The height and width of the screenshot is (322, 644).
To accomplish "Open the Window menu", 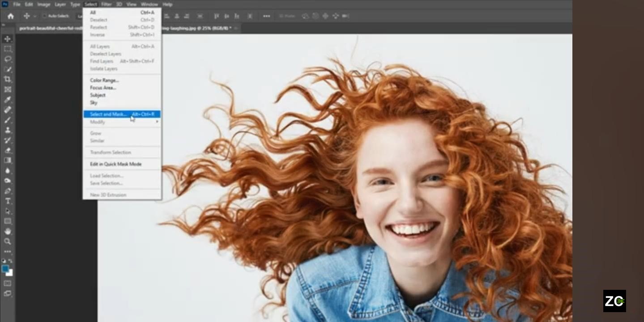I will pos(149,4).
